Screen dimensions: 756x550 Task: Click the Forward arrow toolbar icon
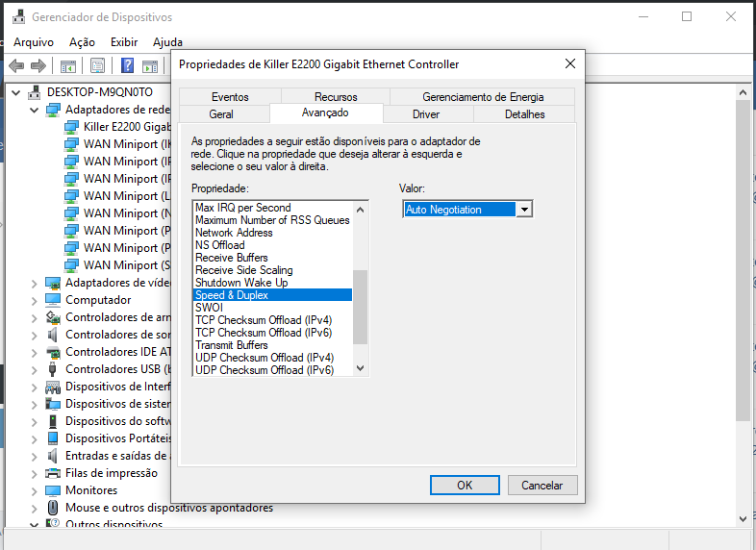pos(38,65)
